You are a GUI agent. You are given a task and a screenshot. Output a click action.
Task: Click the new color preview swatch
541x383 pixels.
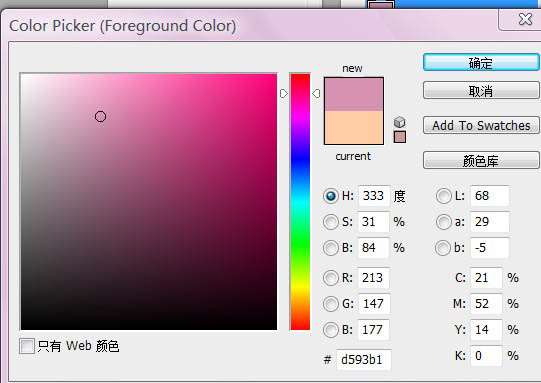pyautogui.click(x=354, y=94)
